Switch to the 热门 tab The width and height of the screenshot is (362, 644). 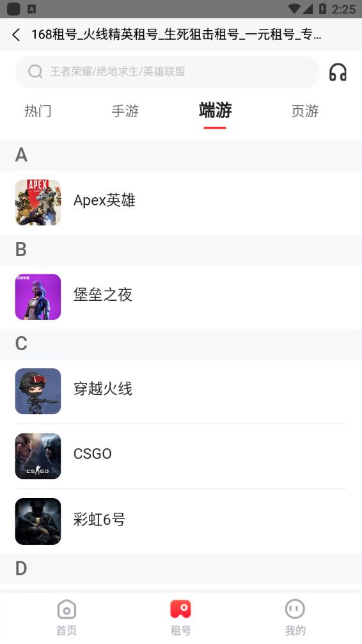(x=38, y=111)
